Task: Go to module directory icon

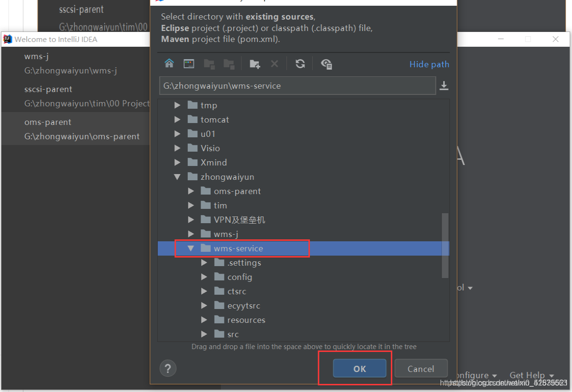Action: tap(229, 63)
